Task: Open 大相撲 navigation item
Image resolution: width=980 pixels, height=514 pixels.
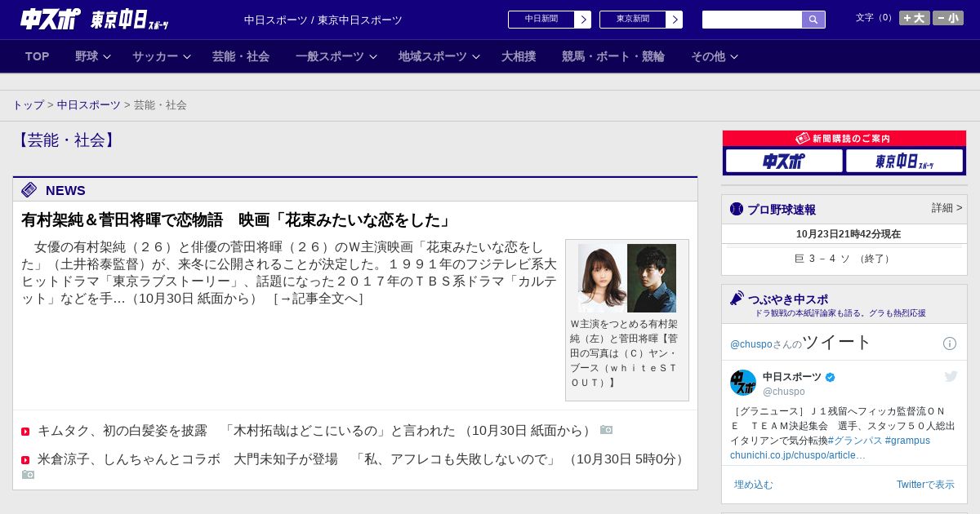Action: (519, 56)
